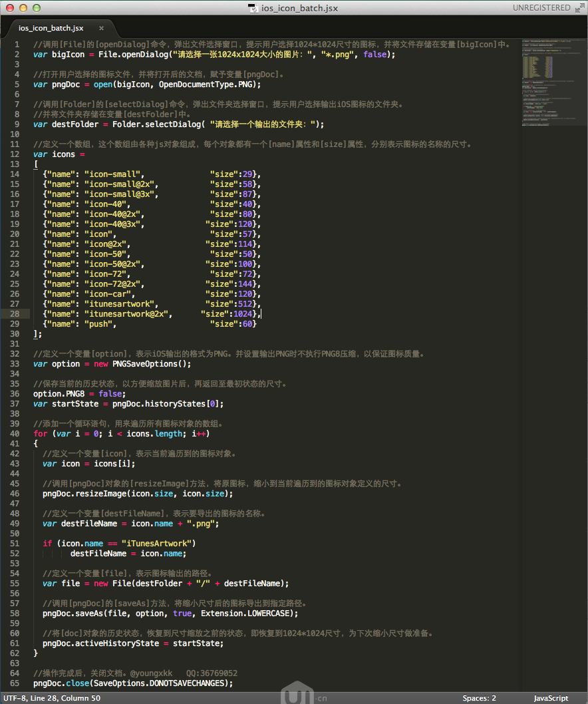Click the UNREGISTERED label in title bar

(541, 7)
